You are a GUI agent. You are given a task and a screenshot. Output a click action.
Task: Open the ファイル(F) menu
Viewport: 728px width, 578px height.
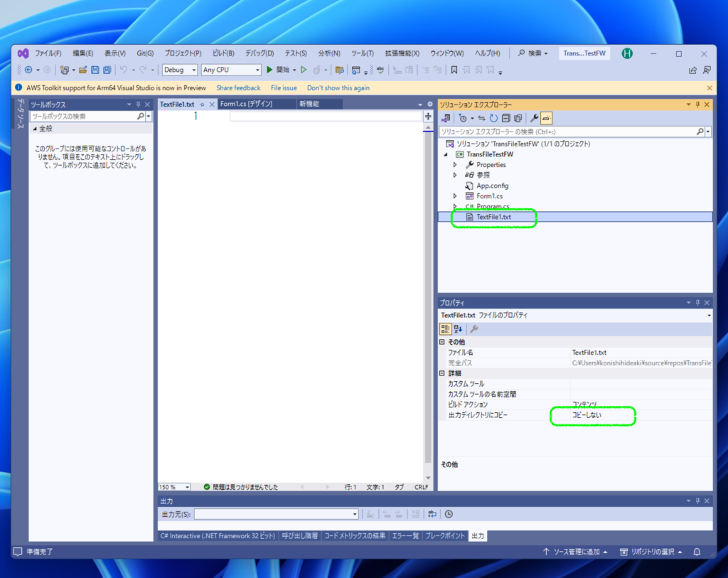(48, 53)
